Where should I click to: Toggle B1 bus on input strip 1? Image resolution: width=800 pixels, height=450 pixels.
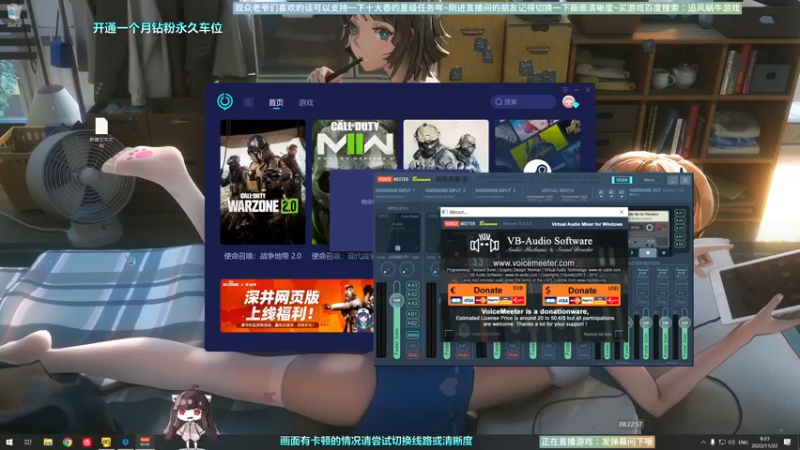[x=412, y=314]
